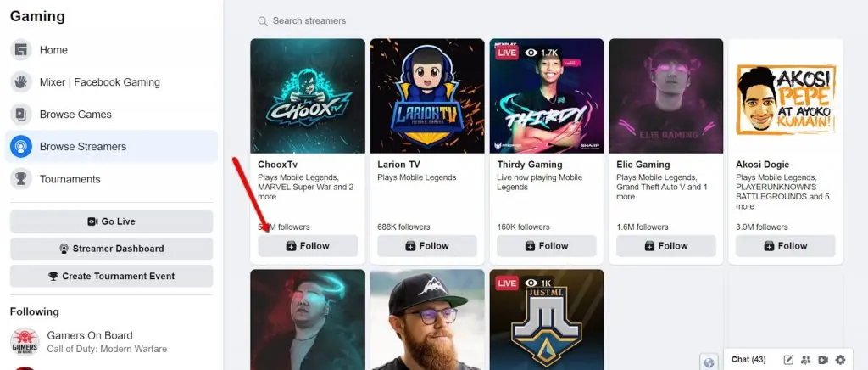Follow Akosi Dogie streamer
Screen dimensions: 868x370
785,246
